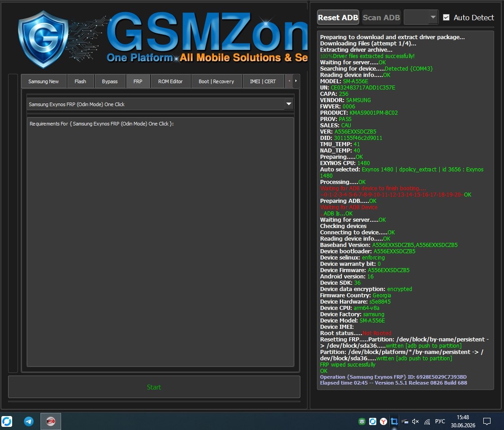Switch to Boot | Recovery tab
Image resolution: width=504 pixels, height=430 pixels.
216,81
